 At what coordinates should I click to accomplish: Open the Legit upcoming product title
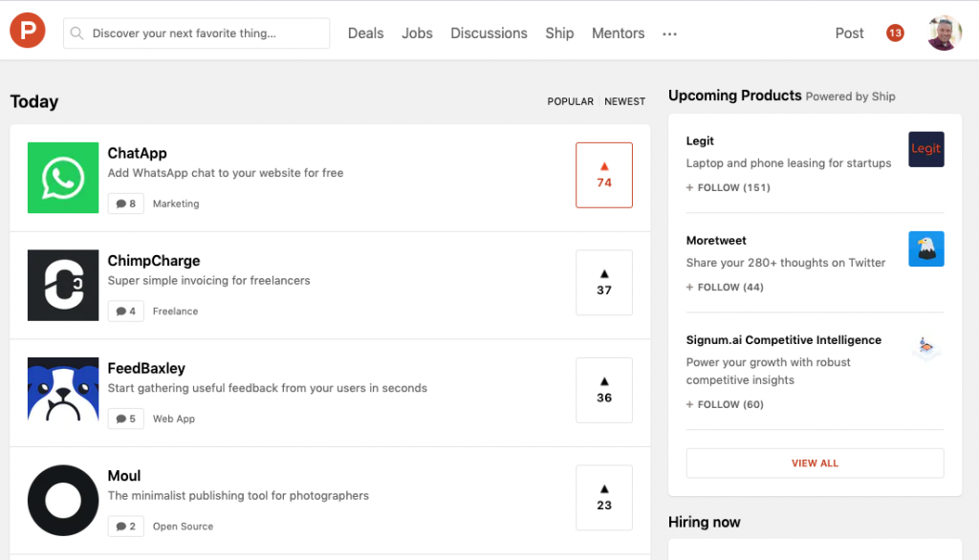(700, 141)
